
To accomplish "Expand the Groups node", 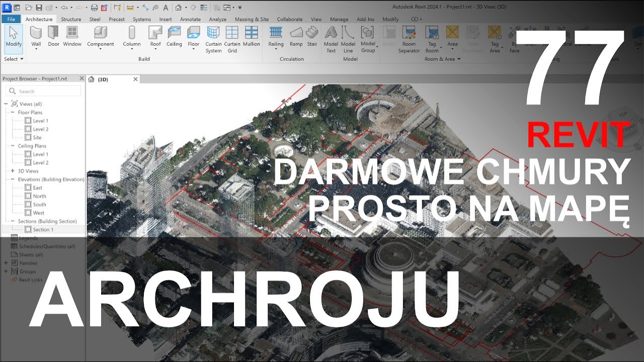I will click(x=6, y=271).
